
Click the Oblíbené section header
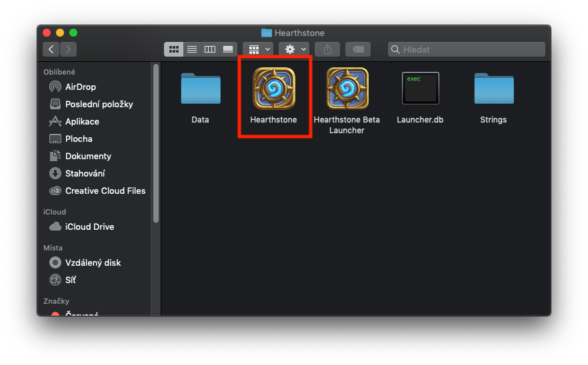click(59, 72)
